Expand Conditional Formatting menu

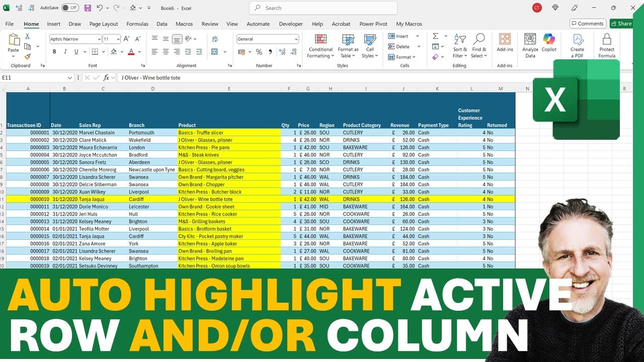click(321, 45)
